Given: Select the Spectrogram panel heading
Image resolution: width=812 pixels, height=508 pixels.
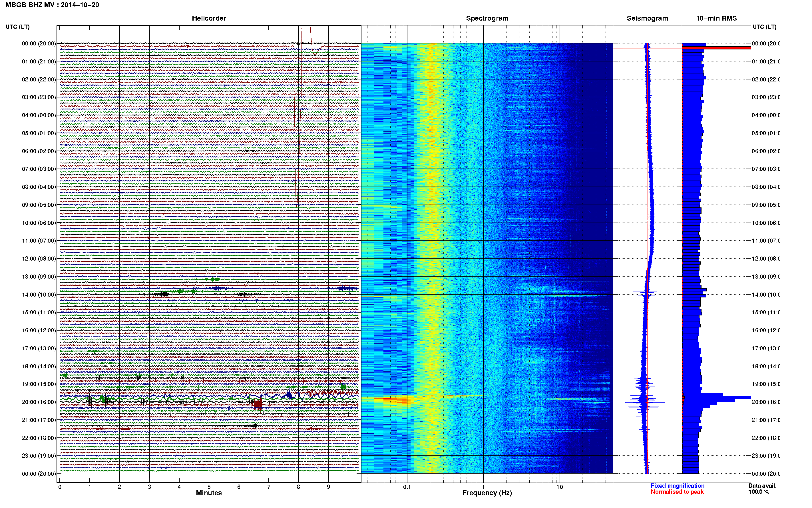Looking at the screenshot, I should pyautogui.click(x=487, y=18).
